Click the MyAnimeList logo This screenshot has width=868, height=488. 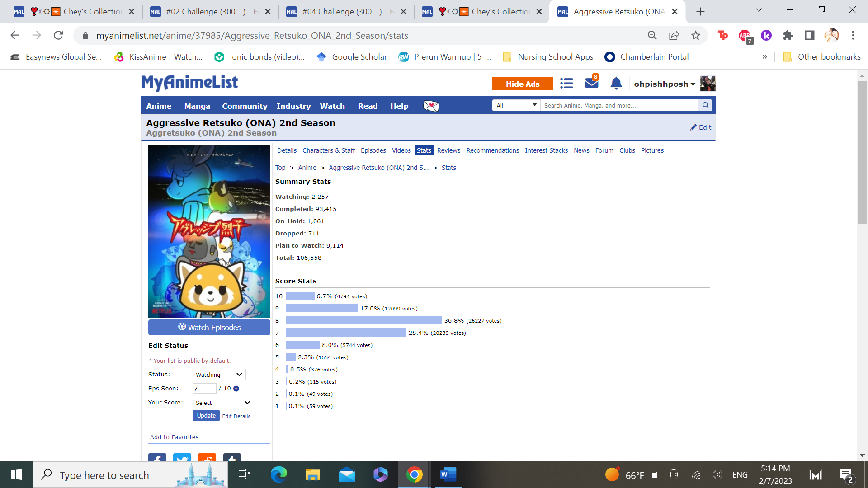pos(189,82)
